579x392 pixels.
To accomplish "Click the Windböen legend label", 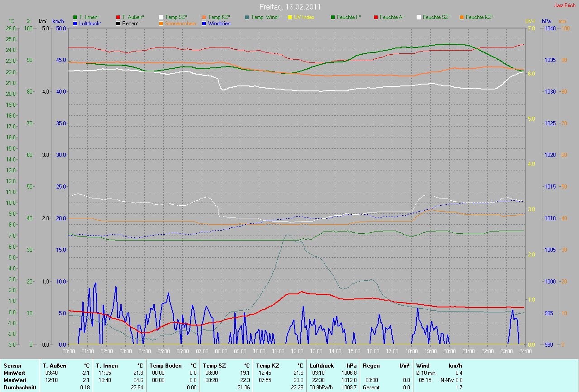I will [x=219, y=23].
